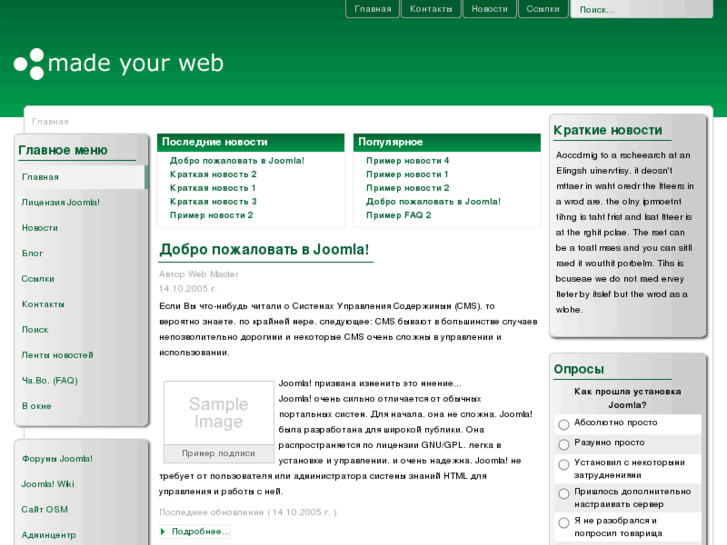Open Контакты in the left main menu
The image size is (727, 545).
pyautogui.click(x=43, y=304)
